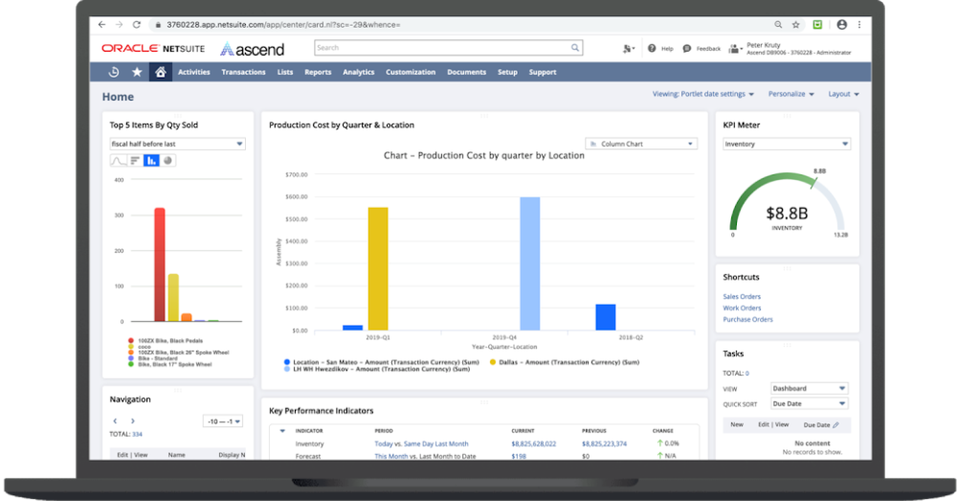Open Recent Records clock icon
Viewport: 980px width, 501px height.
[114, 72]
